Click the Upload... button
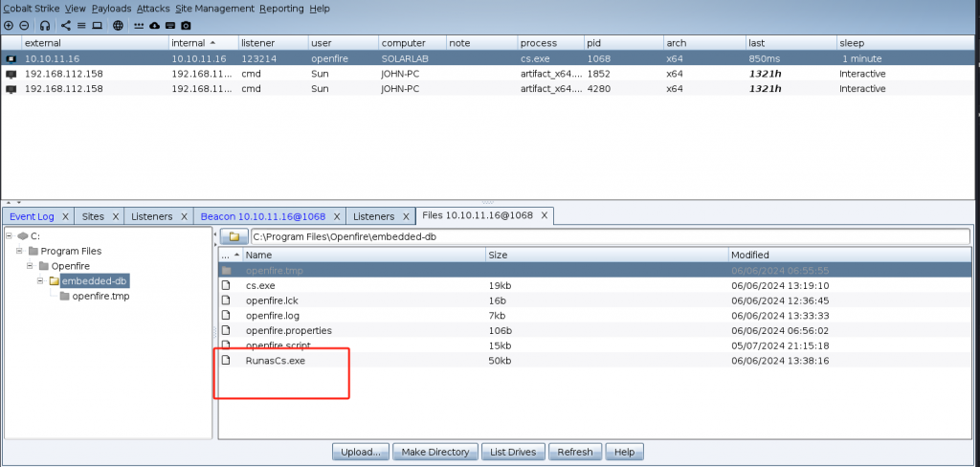Viewport: 980px width, 467px height. pos(361,452)
